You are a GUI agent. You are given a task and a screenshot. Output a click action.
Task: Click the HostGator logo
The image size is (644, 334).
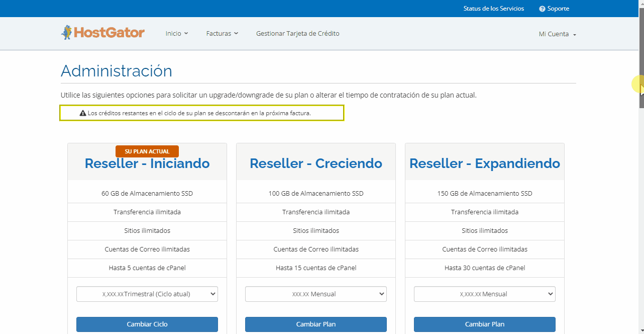[103, 33]
